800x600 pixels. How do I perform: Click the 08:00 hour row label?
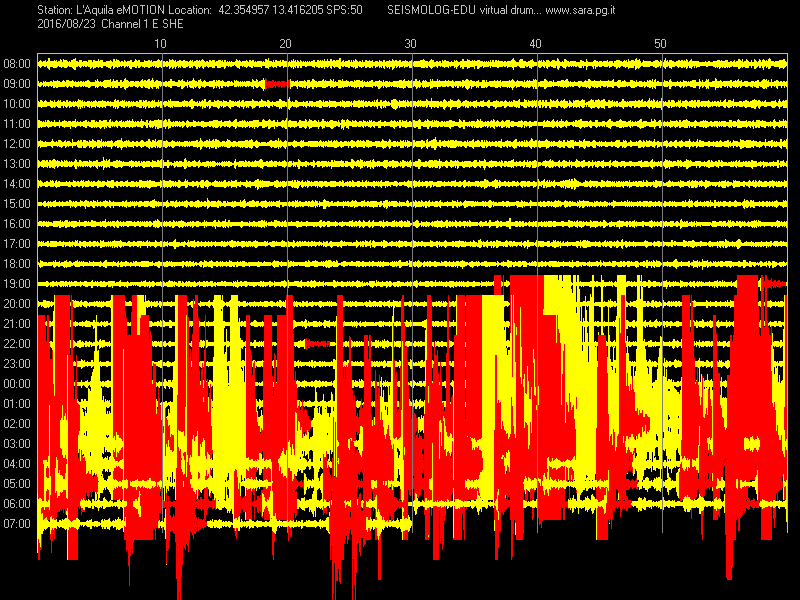(17, 64)
